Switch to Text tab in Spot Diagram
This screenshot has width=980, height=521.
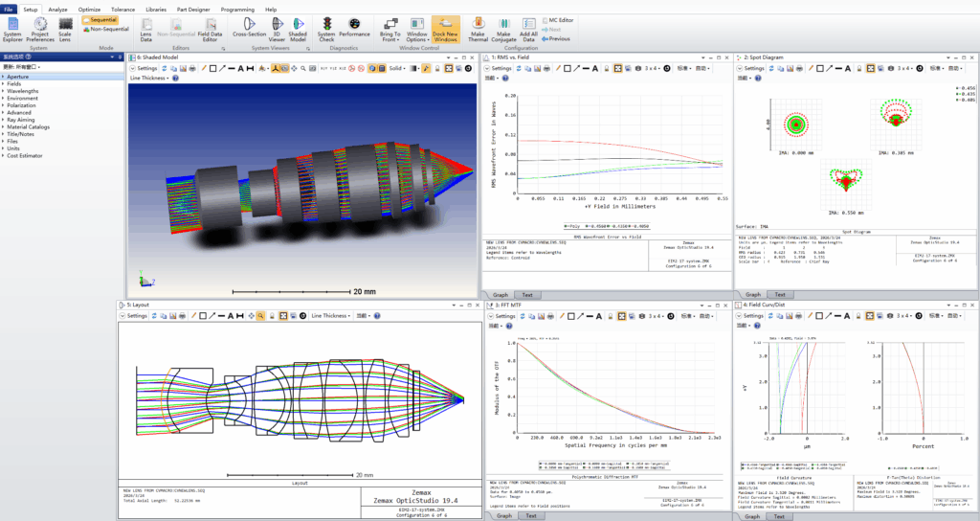pyautogui.click(x=780, y=295)
